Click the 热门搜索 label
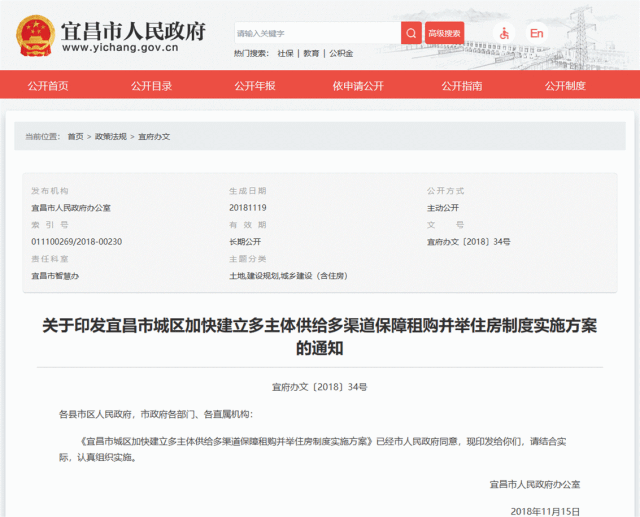 tap(251, 53)
